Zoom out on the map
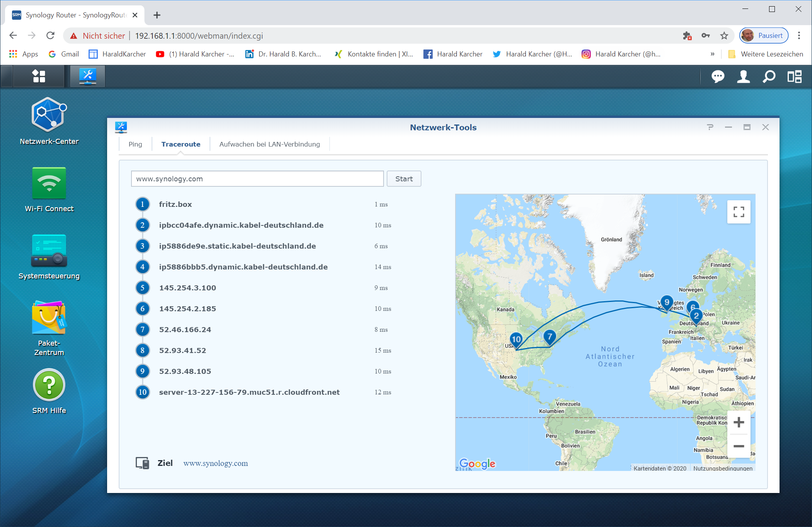812x527 pixels. click(739, 446)
